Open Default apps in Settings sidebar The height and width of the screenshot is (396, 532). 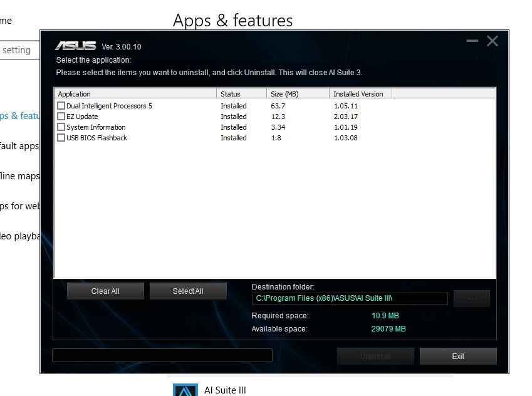(19, 146)
